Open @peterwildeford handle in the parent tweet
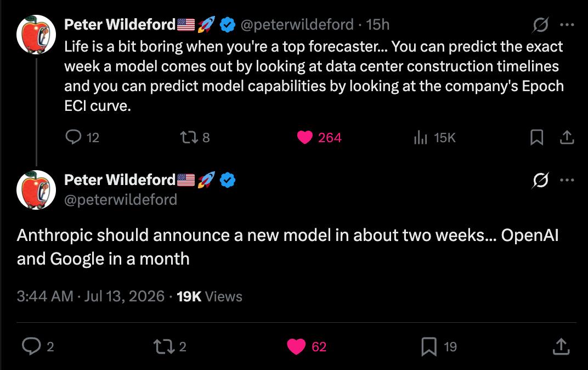Viewport: 588px width, 370px height. [x=297, y=25]
